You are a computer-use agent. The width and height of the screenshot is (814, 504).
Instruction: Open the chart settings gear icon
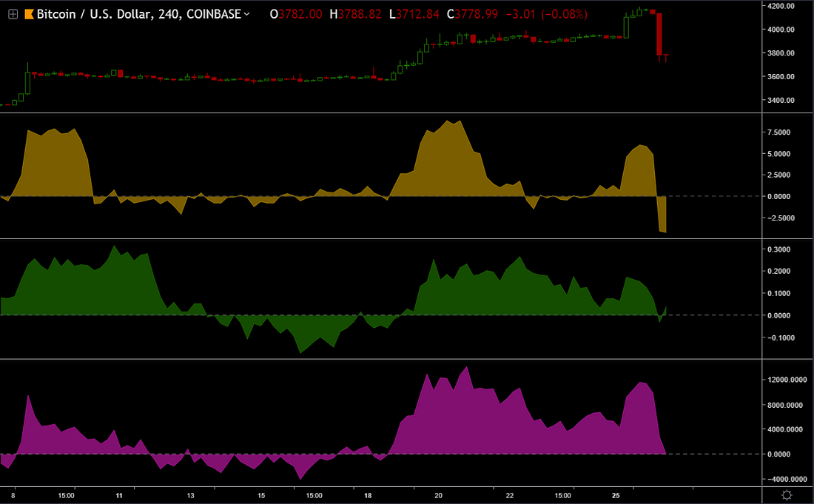point(787,494)
